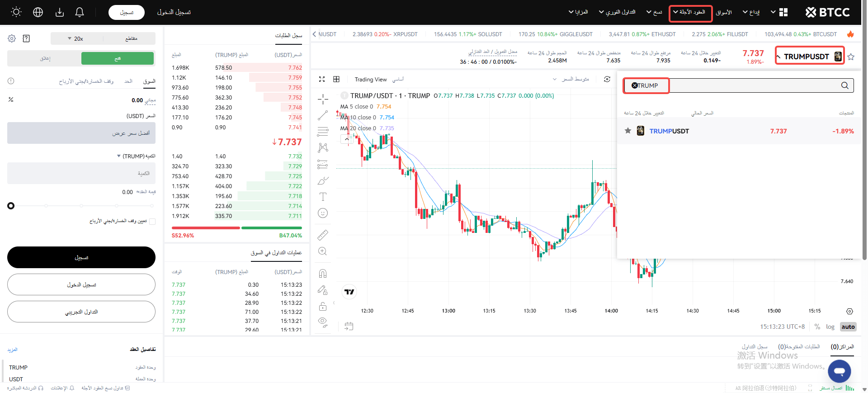Open the الطلبات المفتوحة orders tab

click(799, 346)
